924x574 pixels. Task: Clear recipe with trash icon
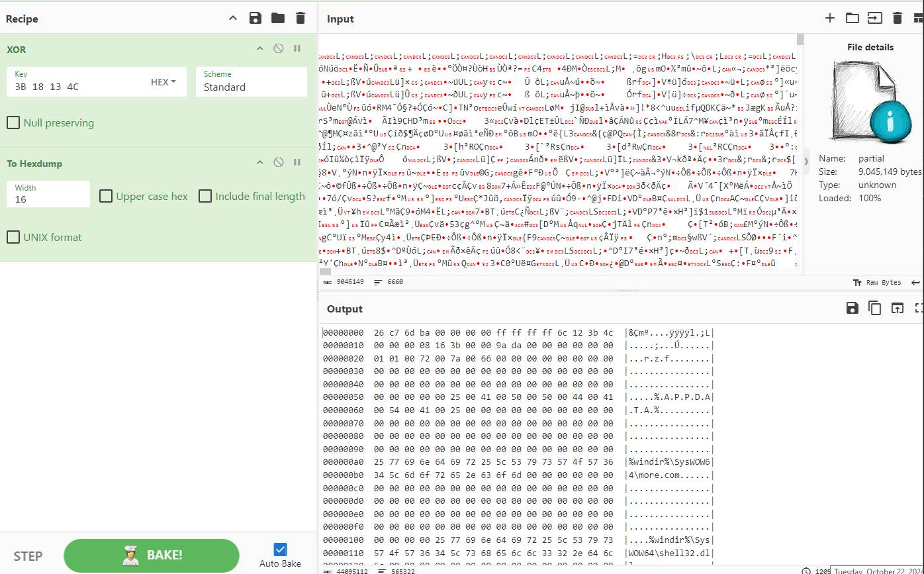point(300,19)
